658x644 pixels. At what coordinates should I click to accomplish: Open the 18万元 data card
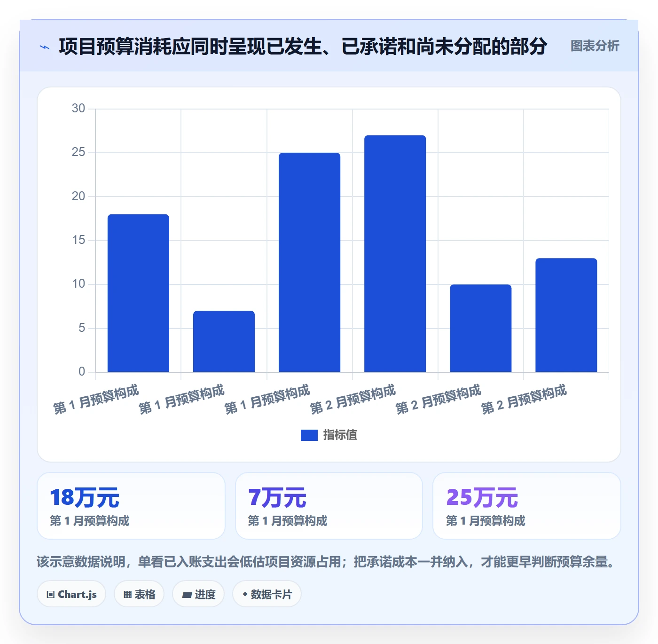pos(131,506)
